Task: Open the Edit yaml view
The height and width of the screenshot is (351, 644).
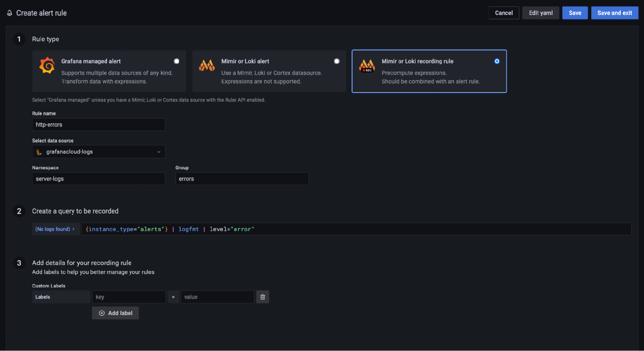Action: (x=540, y=13)
